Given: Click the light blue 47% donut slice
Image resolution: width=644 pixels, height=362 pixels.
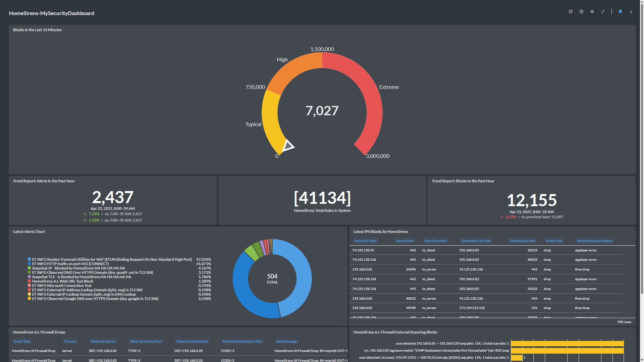Looking at the screenshot, I should [304, 277].
